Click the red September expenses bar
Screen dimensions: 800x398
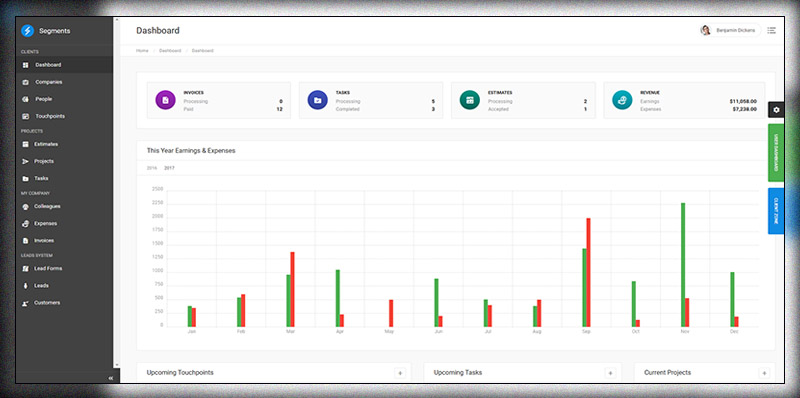click(x=588, y=272)
